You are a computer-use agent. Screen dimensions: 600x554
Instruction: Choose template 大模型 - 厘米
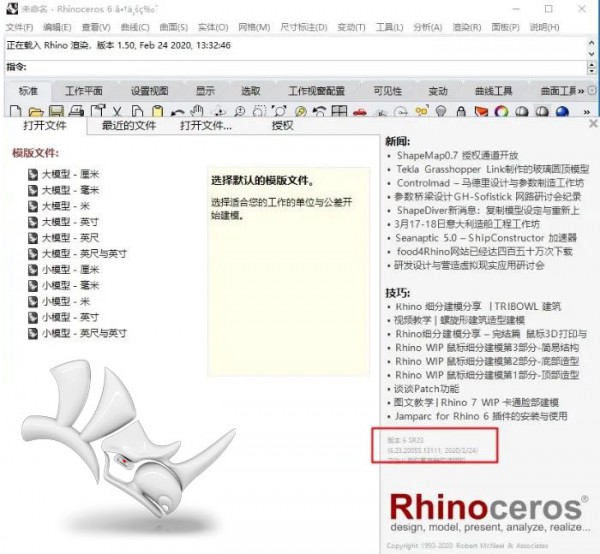pyautogui.click(x=64, y=174)
